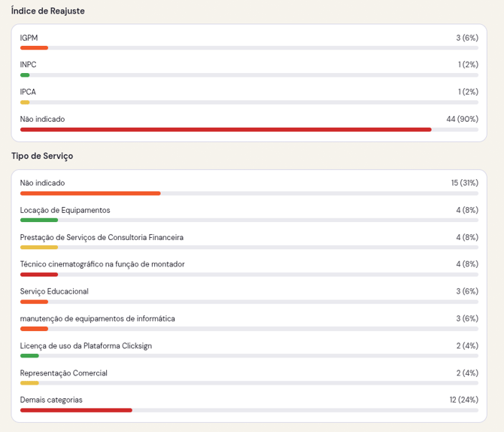The width and height of the screenshot is (504, 432).
Task: Select the 'Índice de Reajuste' heading
Action: click(x=48, y=11)
